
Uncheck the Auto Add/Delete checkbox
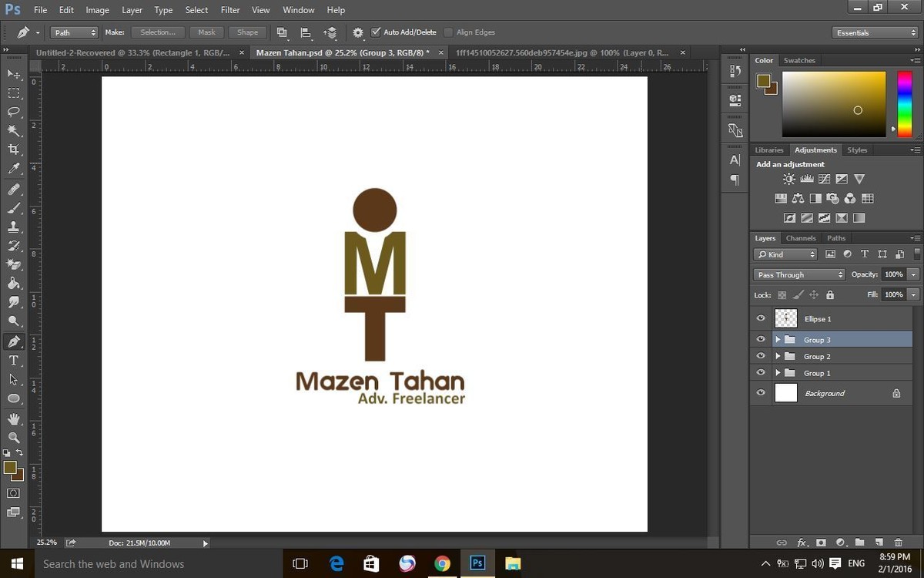(376, 32)
